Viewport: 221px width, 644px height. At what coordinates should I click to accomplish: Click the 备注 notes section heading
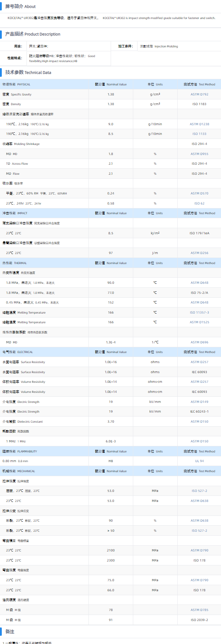click(10, 631)
